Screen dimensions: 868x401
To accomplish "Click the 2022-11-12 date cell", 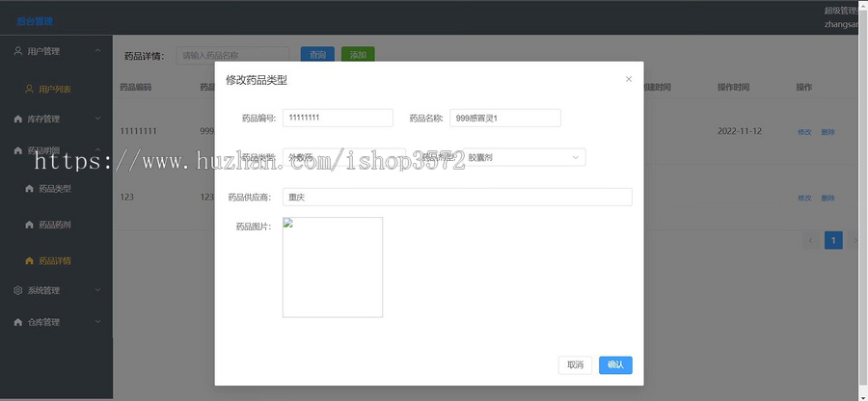I will 739,131.
